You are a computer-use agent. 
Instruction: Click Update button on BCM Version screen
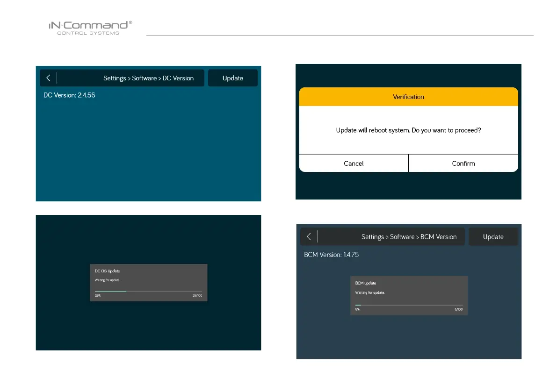(493, 236)
